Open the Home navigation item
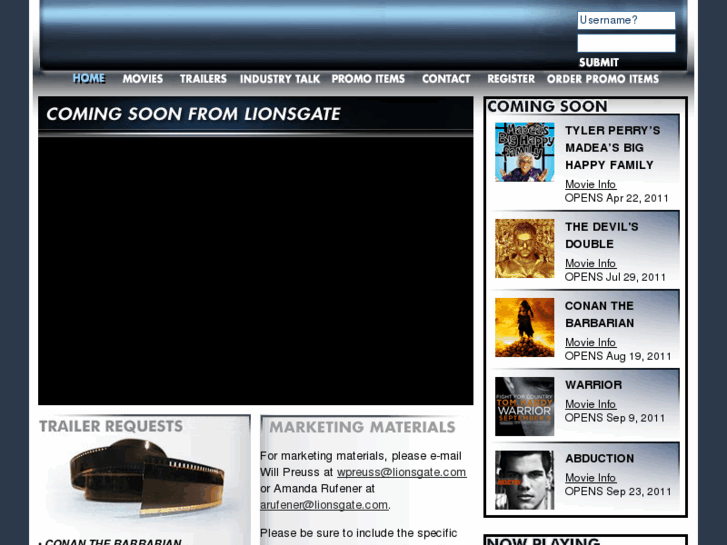The image size is (727, 545). pos(89,78)
